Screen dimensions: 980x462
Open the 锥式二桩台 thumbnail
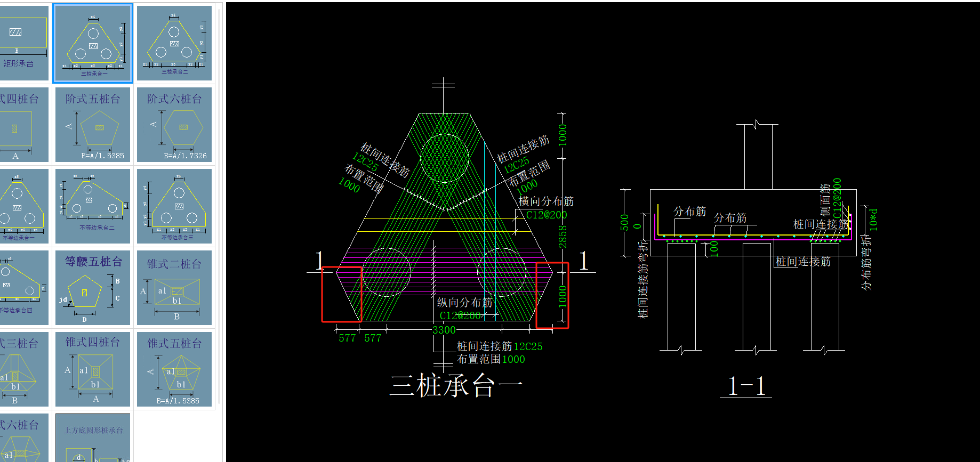click(x=174, y=288)
